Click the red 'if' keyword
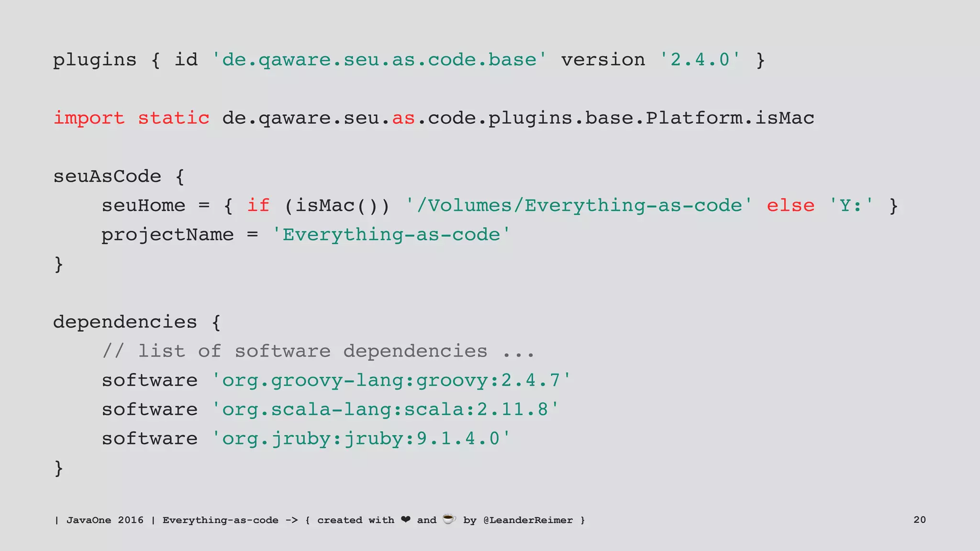This screenshot has width=980, height=551. pos(258,205)
